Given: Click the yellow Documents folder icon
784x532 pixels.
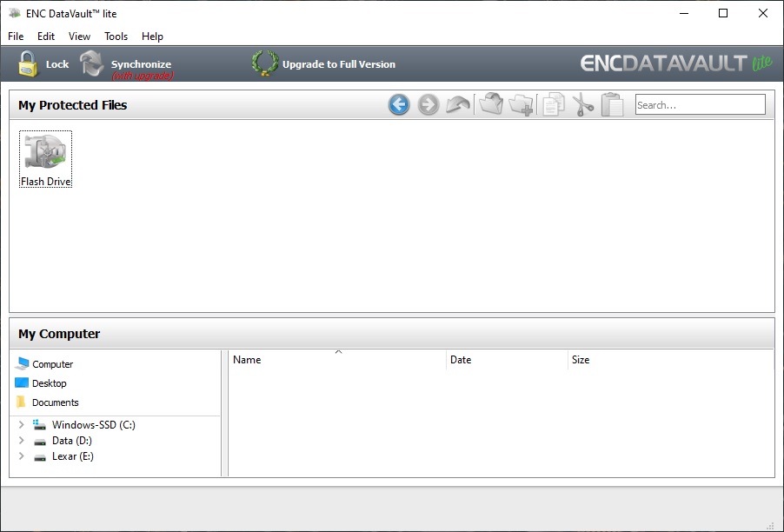Looking at the screenshot, I should [x=21, y=402].
